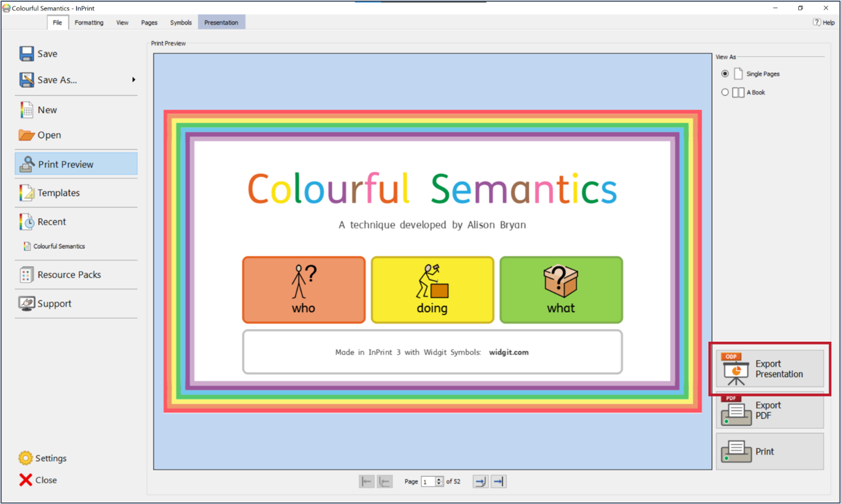The width and height of the screenshot is (841, 504).
Task: Click the Recent documents clock icon
Action: point(26,222)
